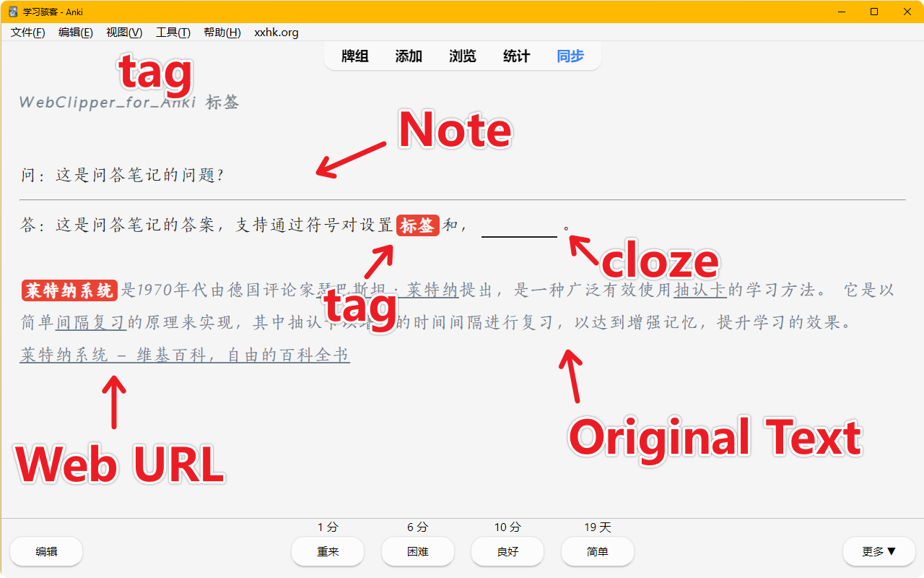Open the 浏览 card browser
Viewport: 924px width, 578px height.
pyautogui.click(x=462, y=56)
